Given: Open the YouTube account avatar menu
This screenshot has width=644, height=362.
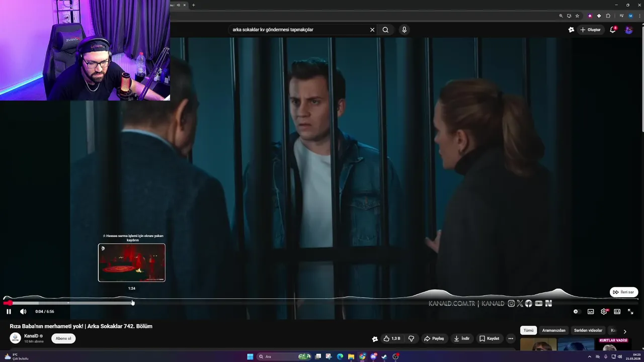Looking at the screenshot, I should click(629, 30).
